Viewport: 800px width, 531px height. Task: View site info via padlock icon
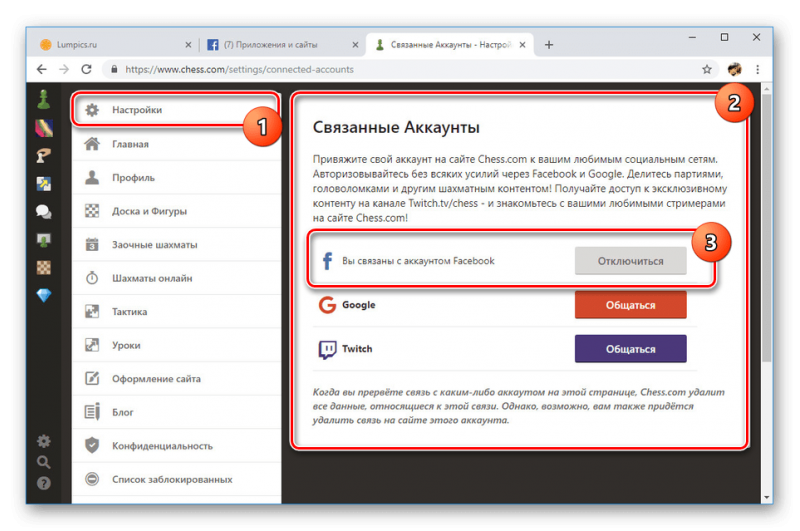point(114,69)
